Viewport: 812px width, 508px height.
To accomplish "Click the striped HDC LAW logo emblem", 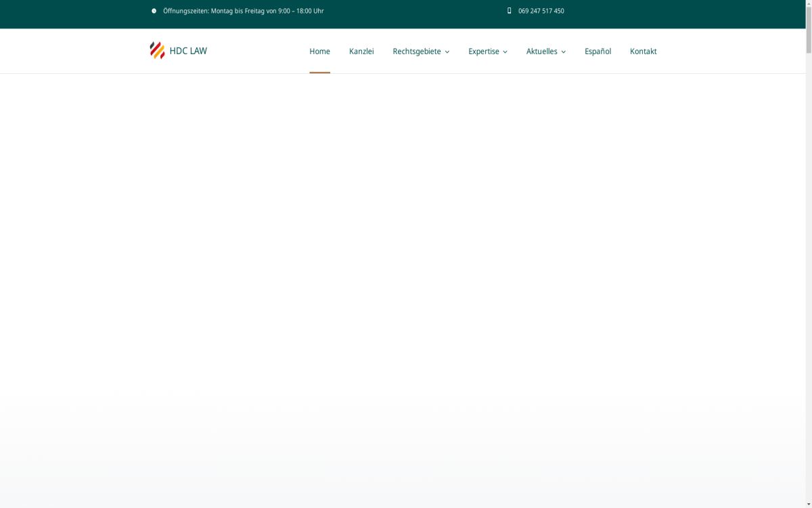I will coord(157,51).
